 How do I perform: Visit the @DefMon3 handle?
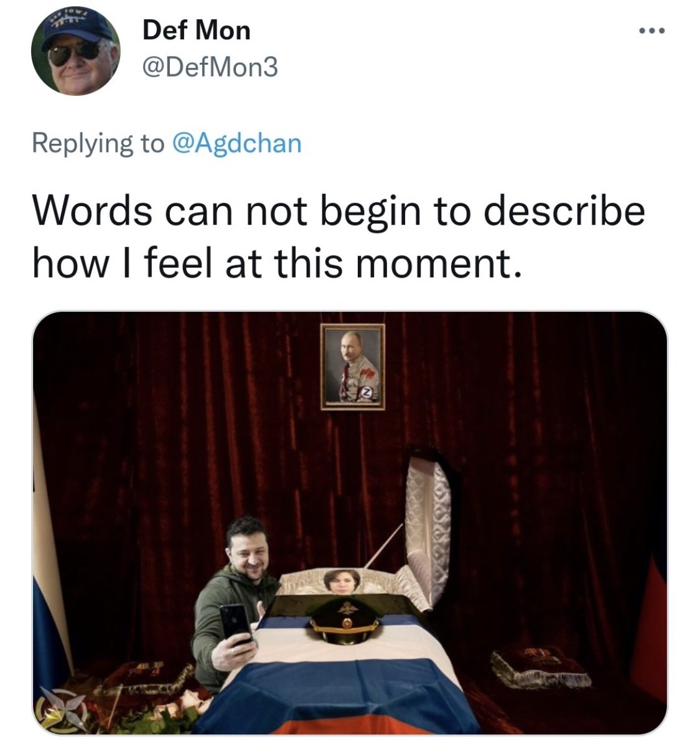pyautogui.click(x=210, y=67)
